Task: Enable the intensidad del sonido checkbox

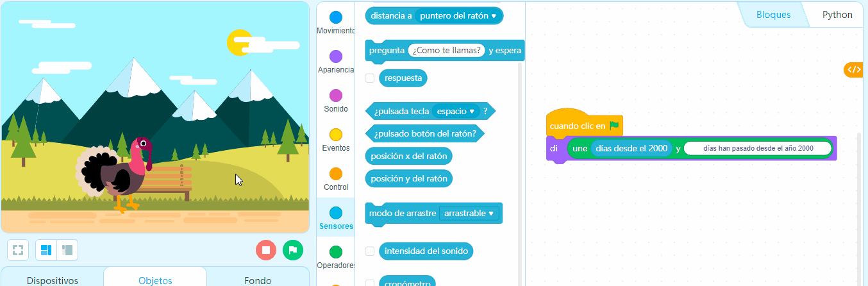Action: point(370,251)
